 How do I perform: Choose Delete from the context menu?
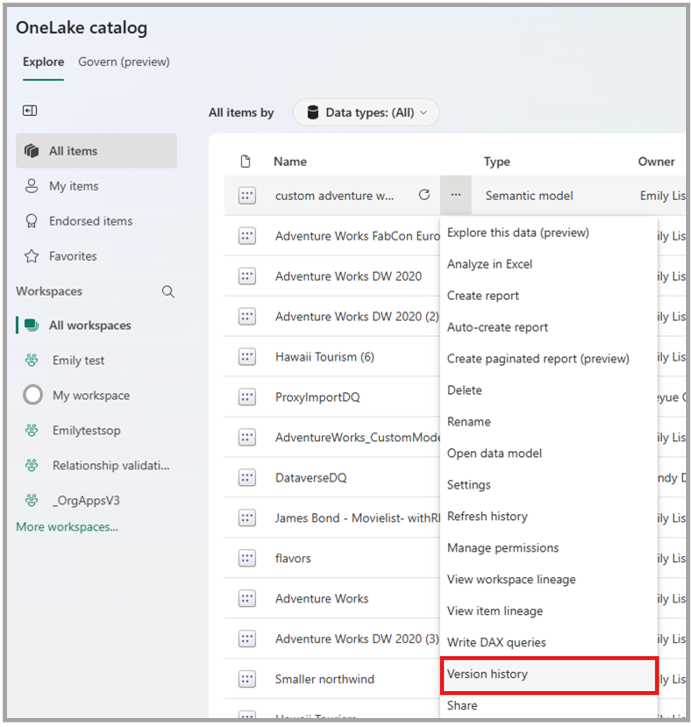click(x=549, y=390)
